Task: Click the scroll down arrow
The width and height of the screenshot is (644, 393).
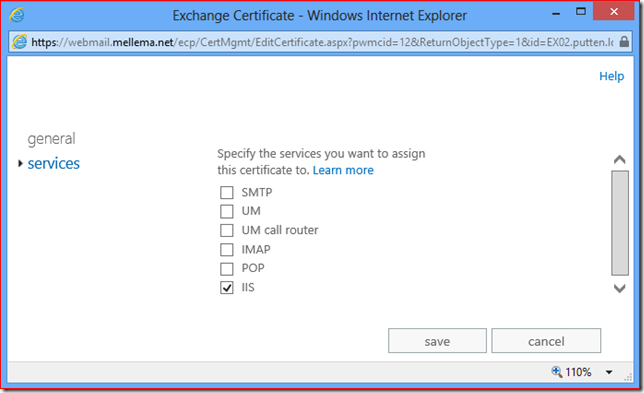Action: 620,288
